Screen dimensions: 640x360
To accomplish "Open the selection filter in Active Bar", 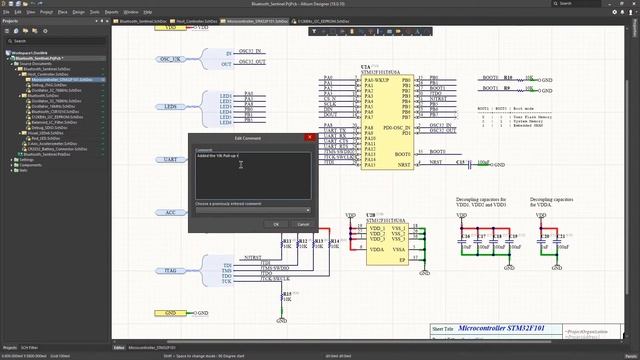I will coord(314,31).
